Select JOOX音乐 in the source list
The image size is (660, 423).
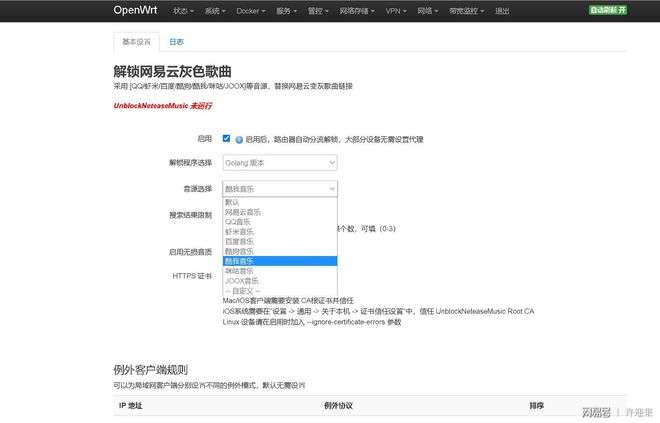pos(241,281)
